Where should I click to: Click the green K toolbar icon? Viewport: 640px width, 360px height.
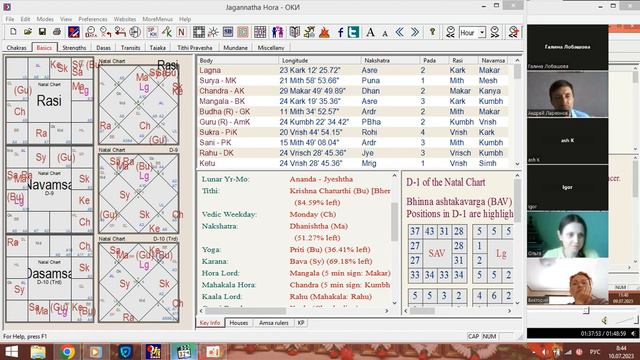coord(167,32)
